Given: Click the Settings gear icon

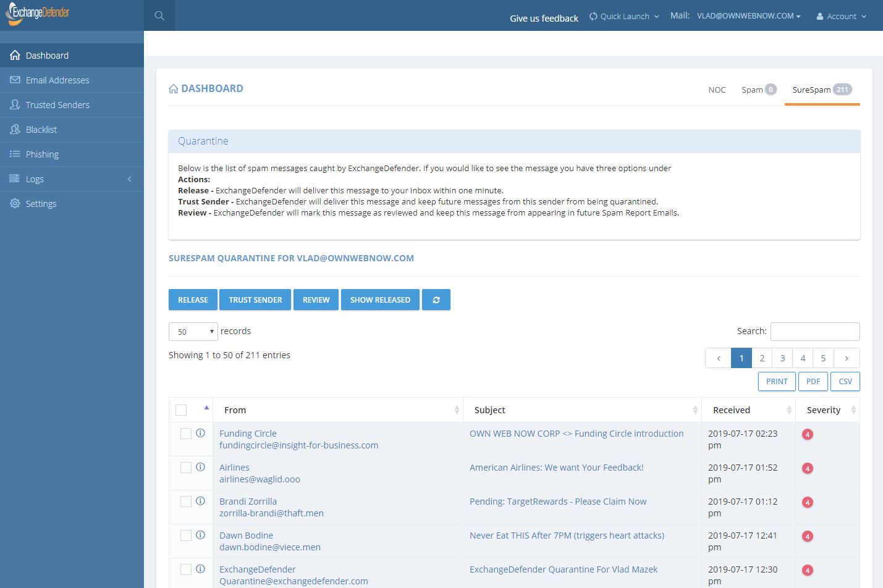Looking at the screenshot, I should 15,203.
